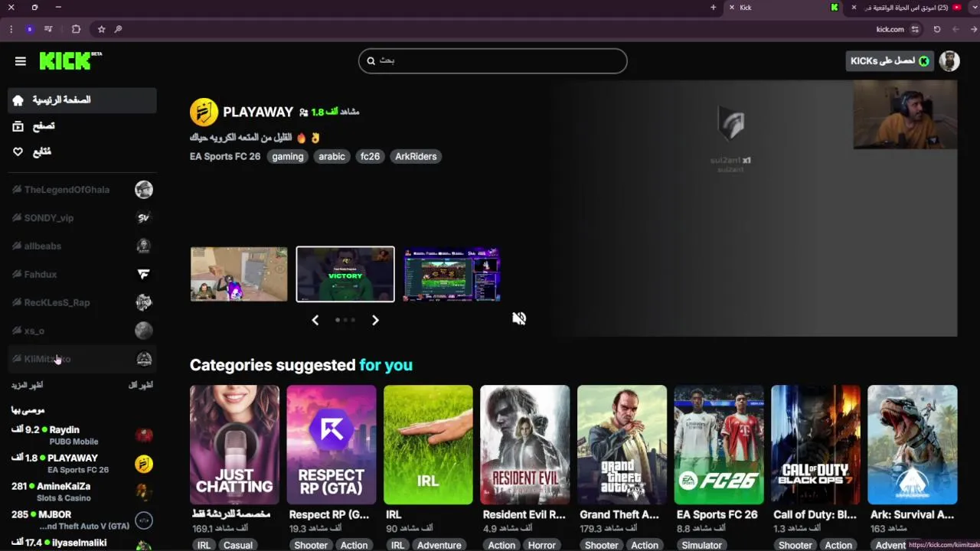Image resolution: width=980 pixels, height=551 pixels.
Task: Reload the page with the refresh icon
Action: 937,29
